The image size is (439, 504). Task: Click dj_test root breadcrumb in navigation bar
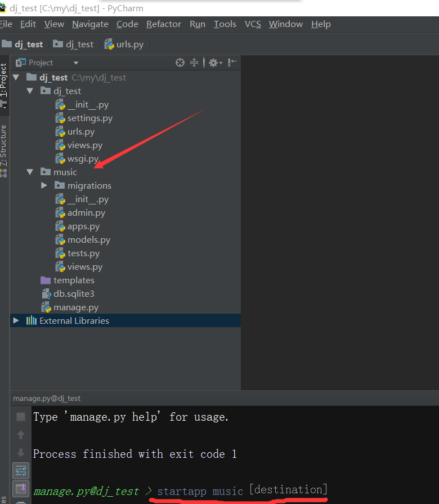coord(23,44)
